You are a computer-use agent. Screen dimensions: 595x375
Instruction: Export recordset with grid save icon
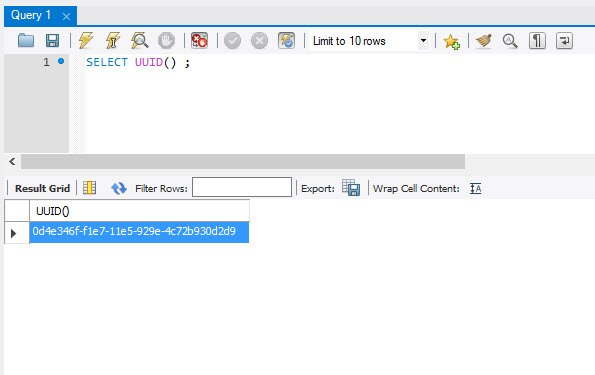point(351,188)
